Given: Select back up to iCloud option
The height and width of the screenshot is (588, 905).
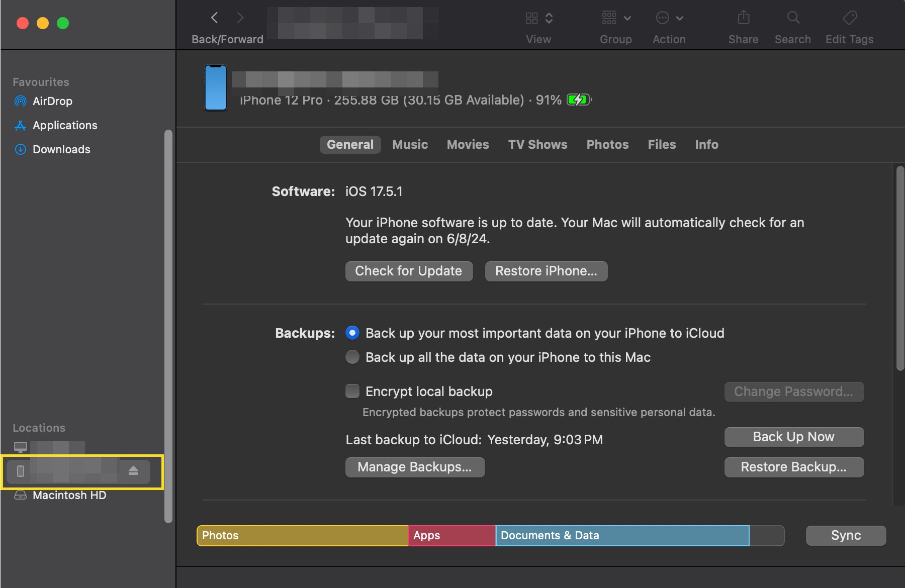Looking at the screenshot, I should pyautogui.click(x=352, y=333).
